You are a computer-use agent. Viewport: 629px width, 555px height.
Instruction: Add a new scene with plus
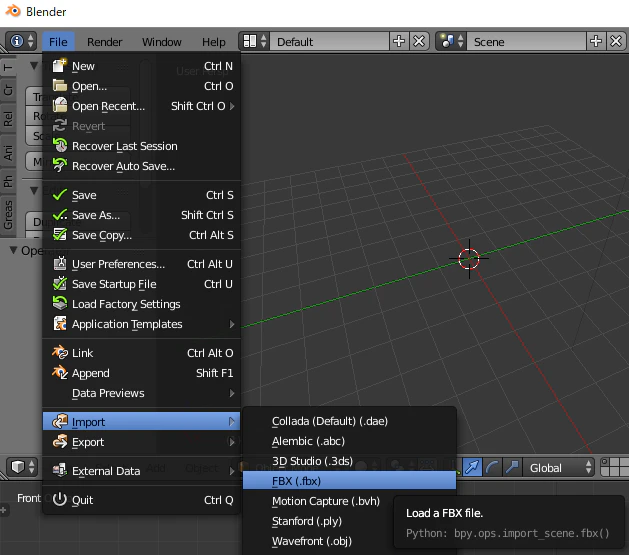pos(596,41)
